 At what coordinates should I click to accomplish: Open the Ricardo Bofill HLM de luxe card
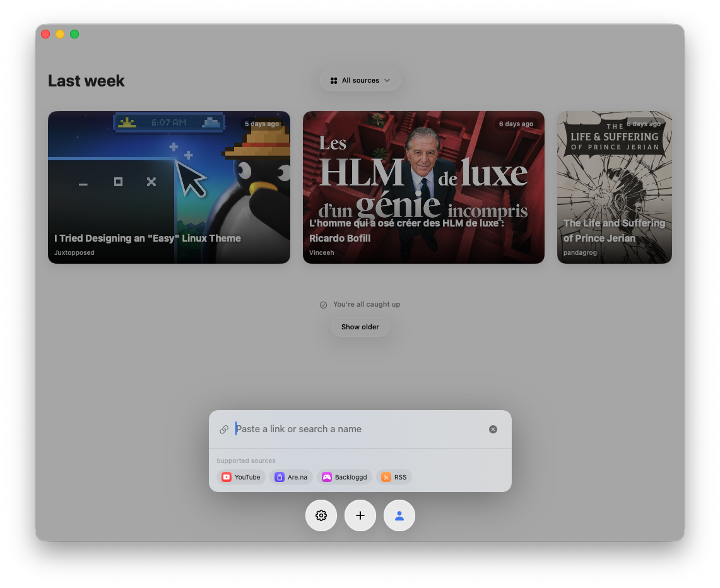pos(423,187)
